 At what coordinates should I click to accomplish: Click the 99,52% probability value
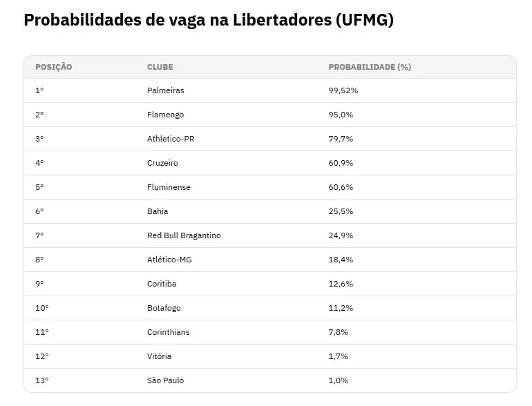343,90
